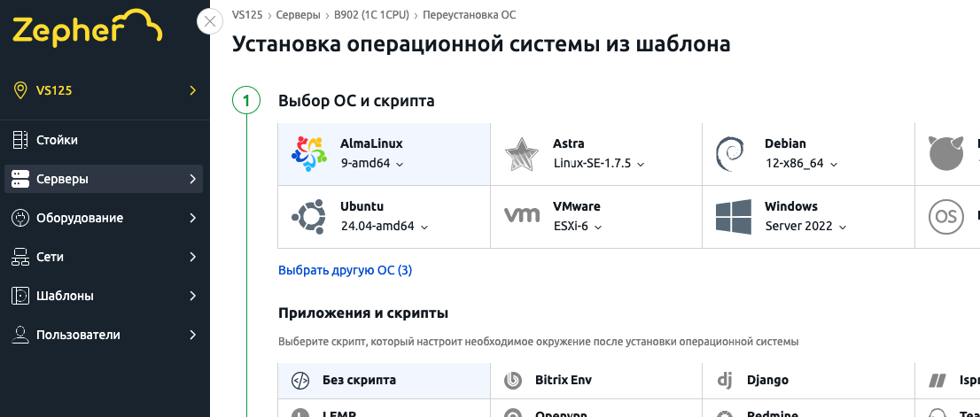The image size is (980, 417).
Task: Click the Ubuntu logo icon
Action: (309, 216)
